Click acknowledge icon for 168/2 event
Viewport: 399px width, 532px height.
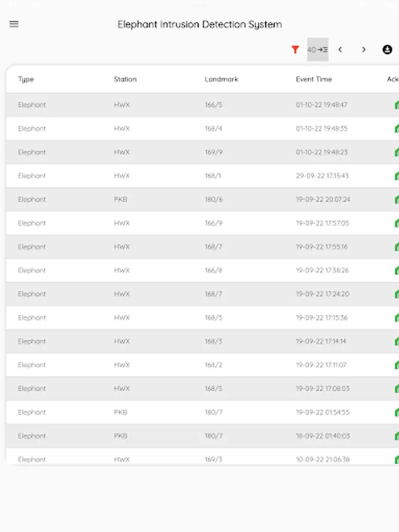[396, 365]
